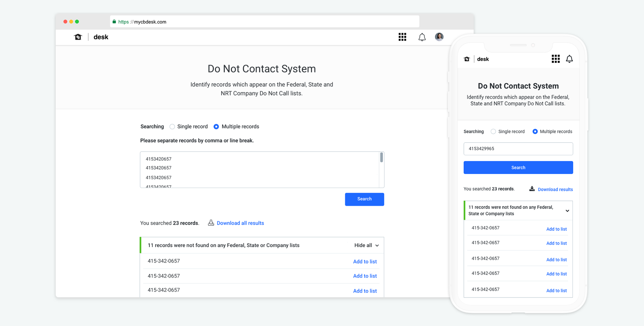
Task: Click the download icon beside Download all results
Action: 211,223
